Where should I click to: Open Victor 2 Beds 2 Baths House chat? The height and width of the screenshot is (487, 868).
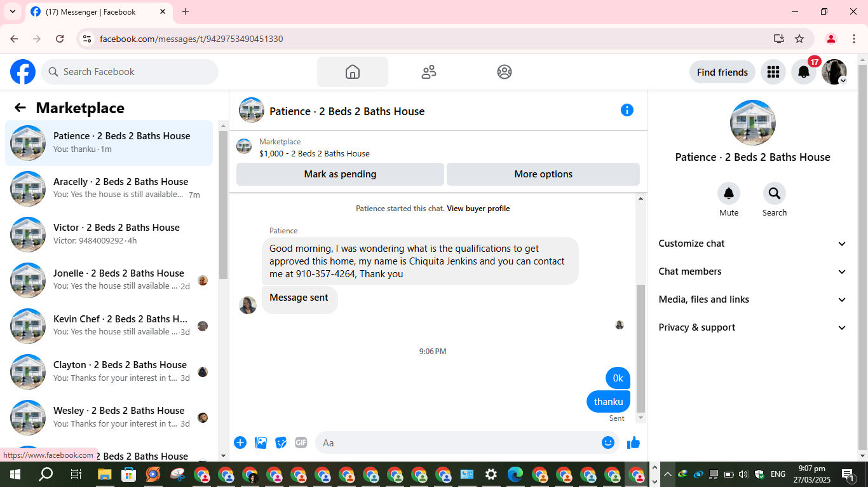[x=109, y=235]
